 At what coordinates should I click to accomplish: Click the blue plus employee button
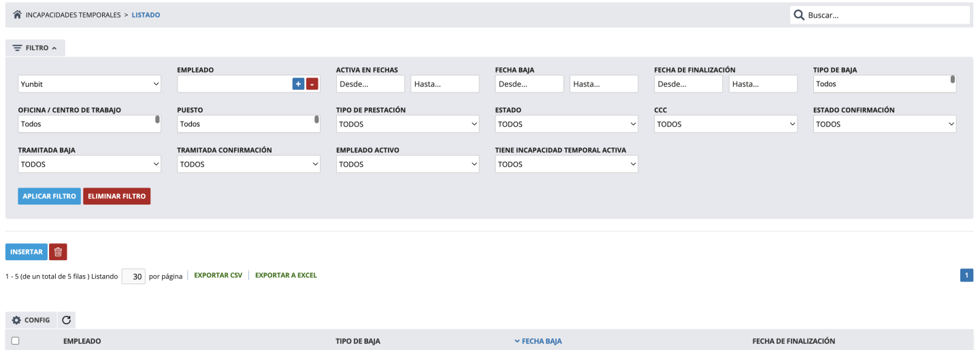(x=298, y=84)
